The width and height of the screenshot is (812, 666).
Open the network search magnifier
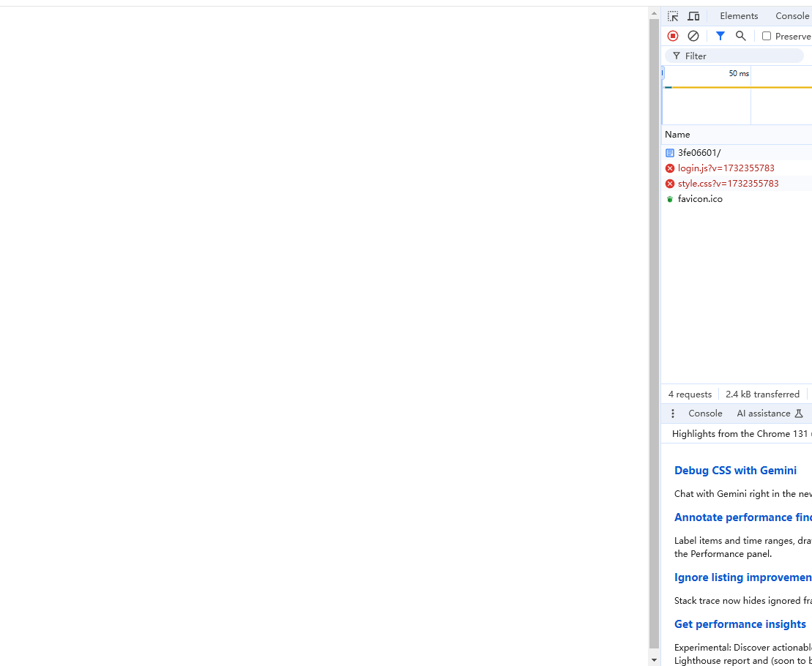(x=740, y=36)
